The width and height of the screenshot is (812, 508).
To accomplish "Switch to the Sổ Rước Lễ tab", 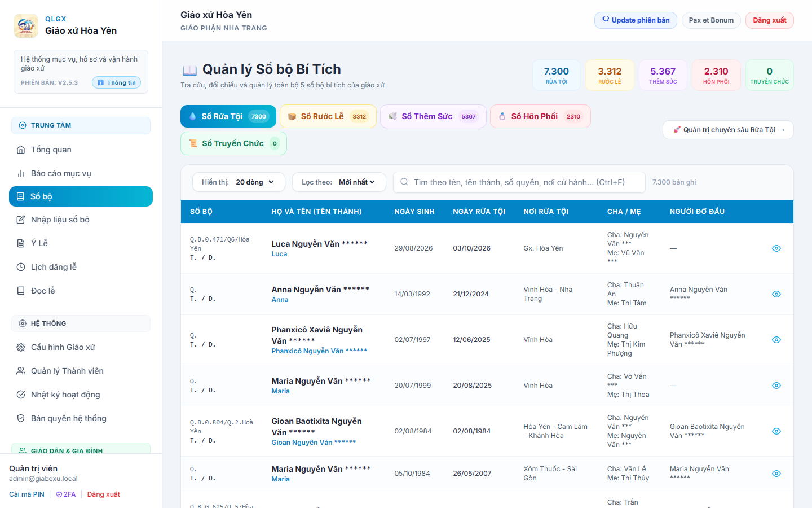I will (328, 116).
